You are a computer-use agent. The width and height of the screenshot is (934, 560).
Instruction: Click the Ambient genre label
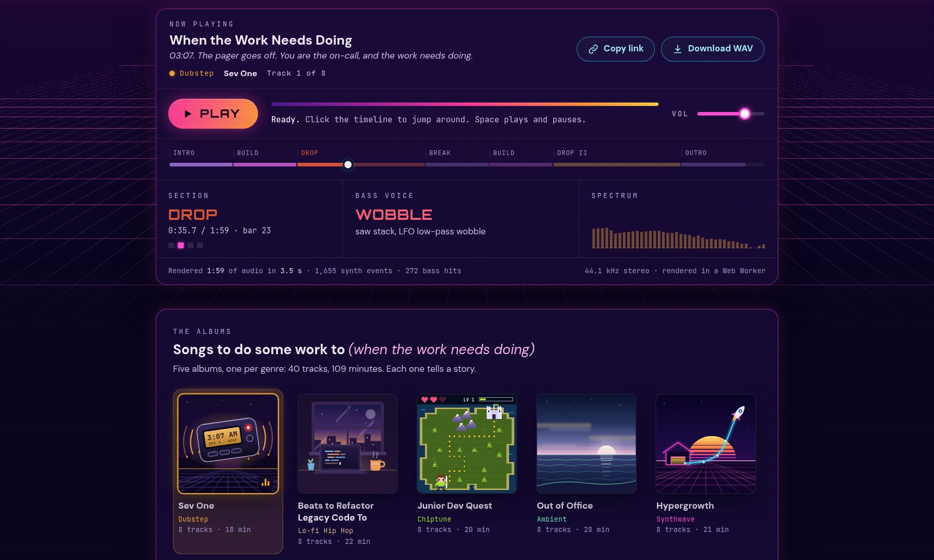552,519
